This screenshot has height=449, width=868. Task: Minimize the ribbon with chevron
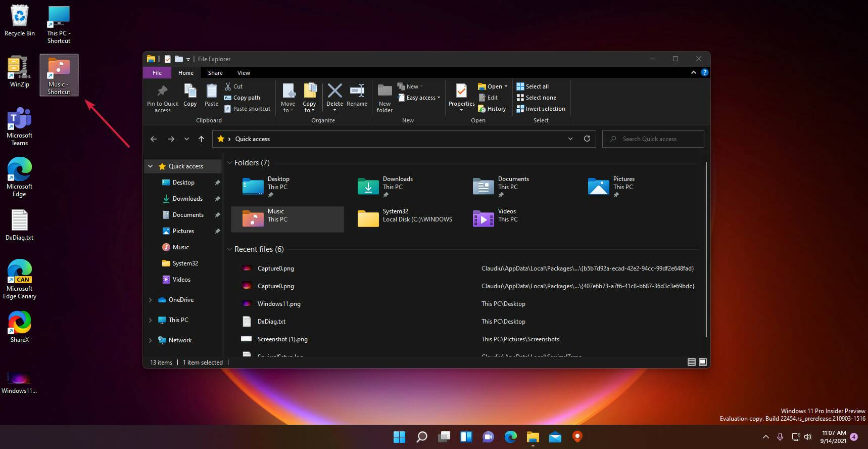[693, 73]
